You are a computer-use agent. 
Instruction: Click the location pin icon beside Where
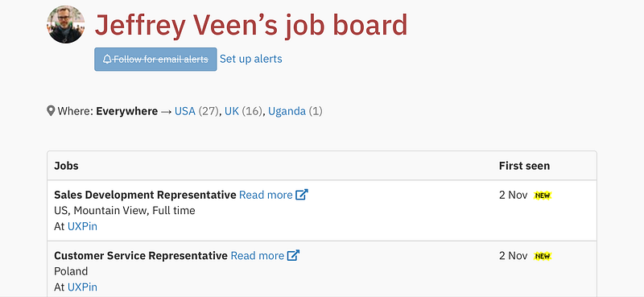click(51, 111)
